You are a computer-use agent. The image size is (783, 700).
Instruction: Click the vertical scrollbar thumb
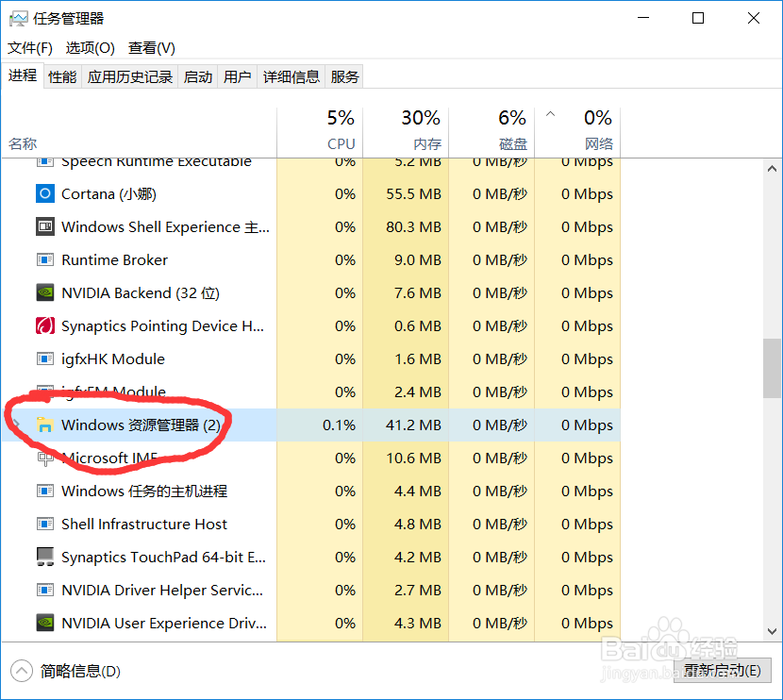772,368
